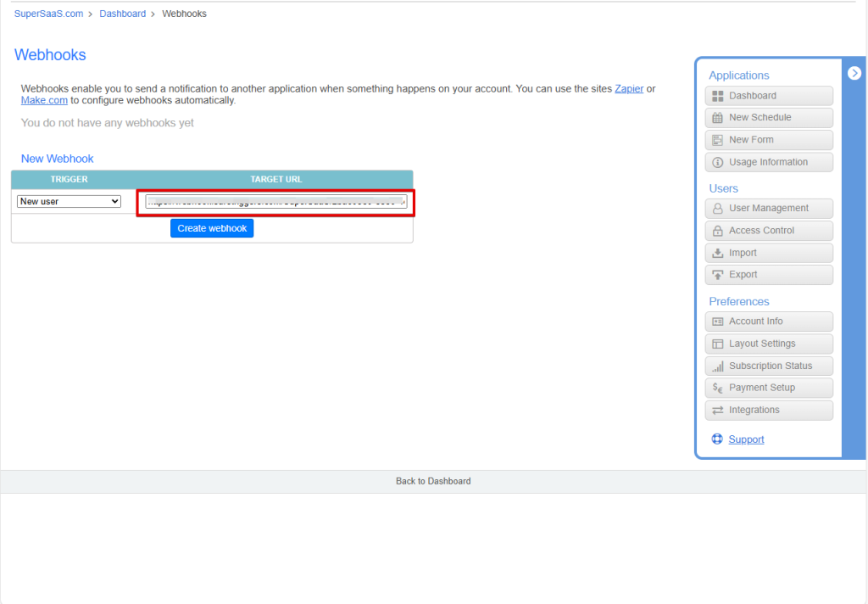This screenshot has height=604, width=868.
Task: Click the Usage Information info icon
Action: click(x=717, y=162)
